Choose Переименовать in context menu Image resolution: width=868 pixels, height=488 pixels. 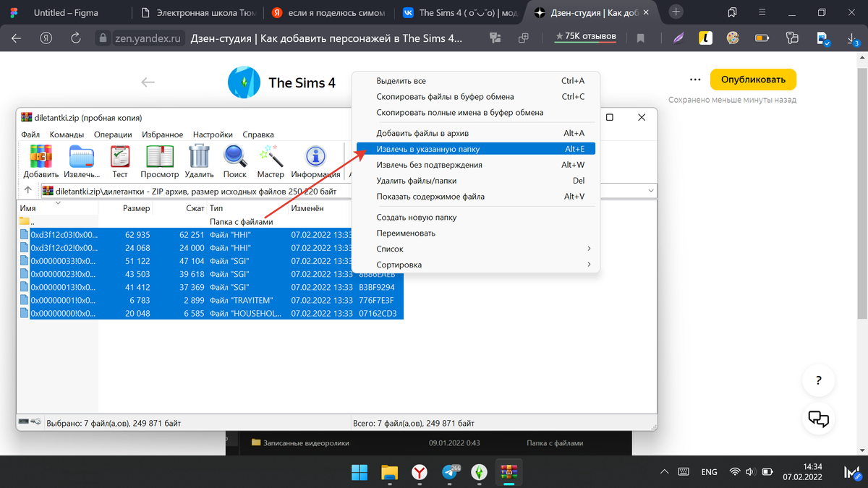coord(475,233)
